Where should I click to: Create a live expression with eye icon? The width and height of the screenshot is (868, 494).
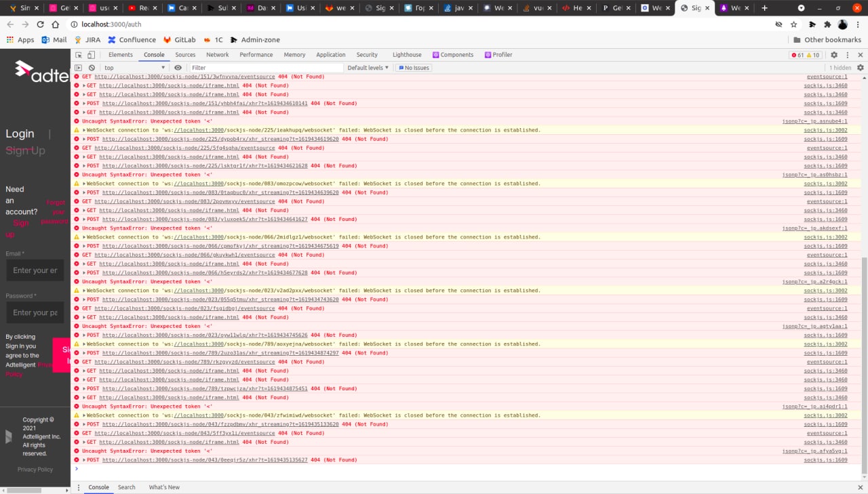coord(178,68)
